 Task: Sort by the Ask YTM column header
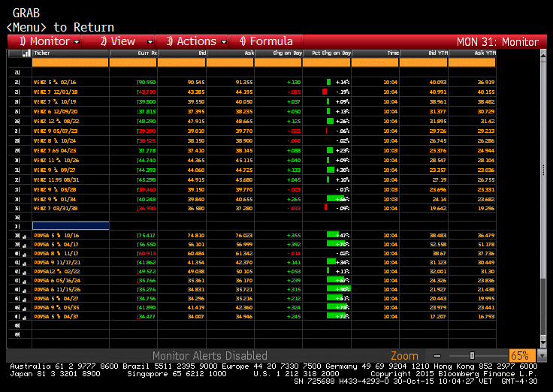tap(473, 53)
